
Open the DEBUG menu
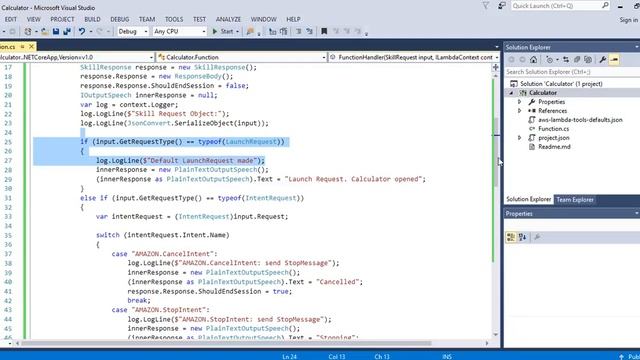[120, 19]
